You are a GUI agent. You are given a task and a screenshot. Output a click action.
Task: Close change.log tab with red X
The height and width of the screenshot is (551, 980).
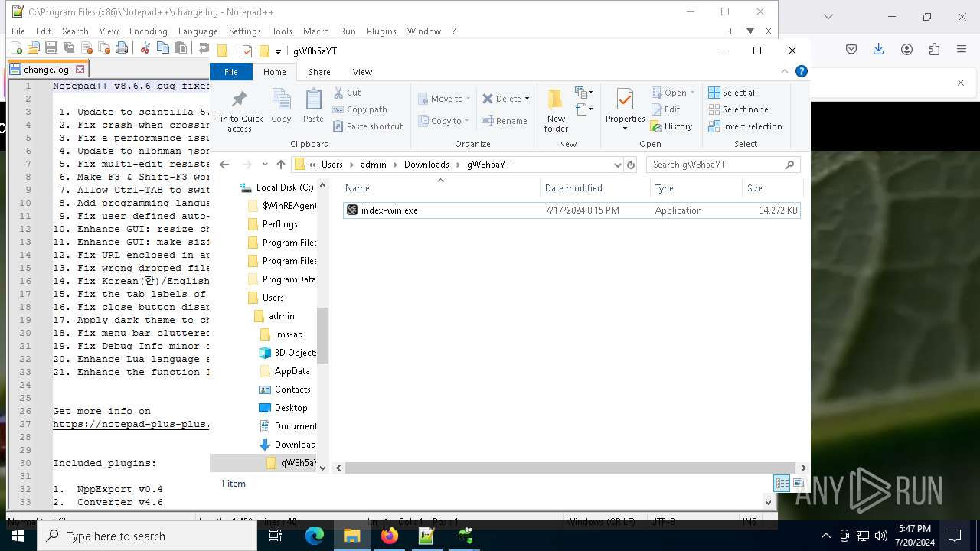[x=80, y=69]
